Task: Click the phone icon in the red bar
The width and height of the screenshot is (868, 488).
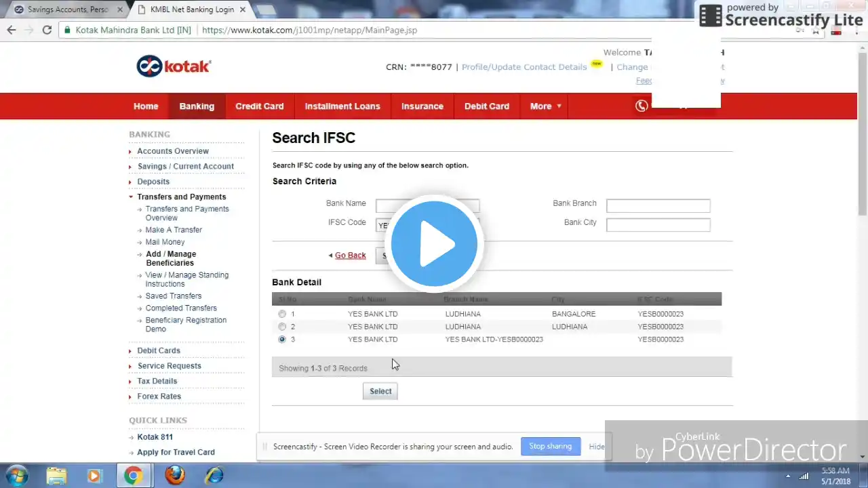Action: pyautogui.click(x=642, y=106)
